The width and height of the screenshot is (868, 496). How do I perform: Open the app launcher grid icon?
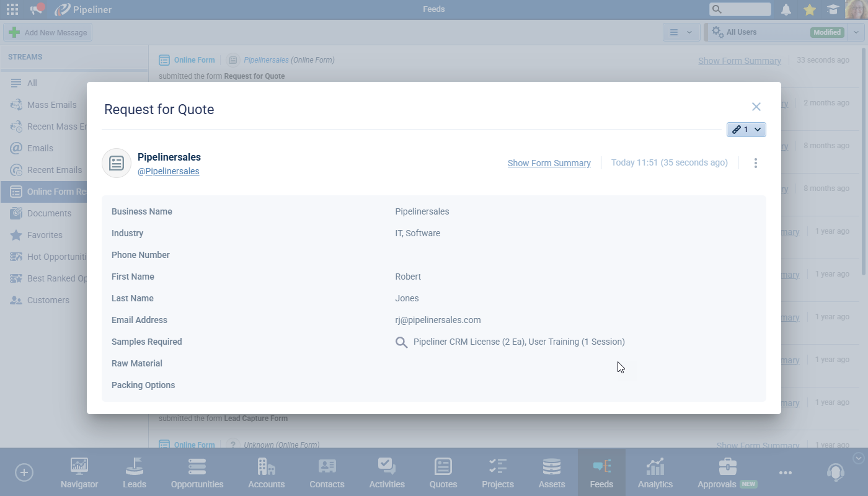click(12, 9)
